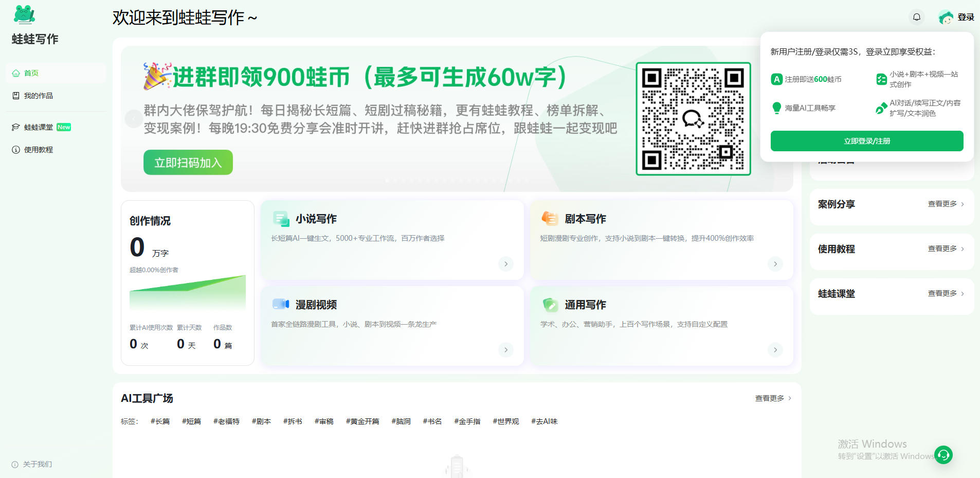Click the book icon beside 我的作品
The height and width of the screenshot is (478, 980).
coord(16,96)
